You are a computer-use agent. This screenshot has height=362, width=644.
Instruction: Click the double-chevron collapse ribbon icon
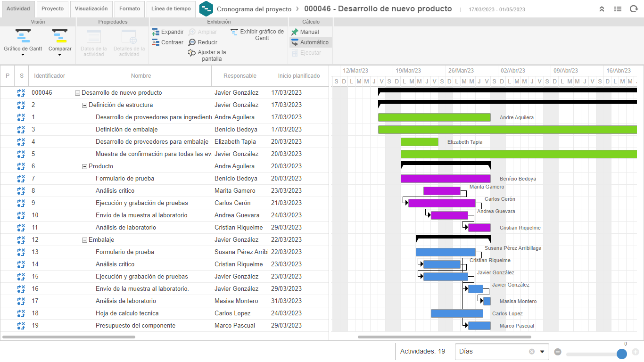602,9
